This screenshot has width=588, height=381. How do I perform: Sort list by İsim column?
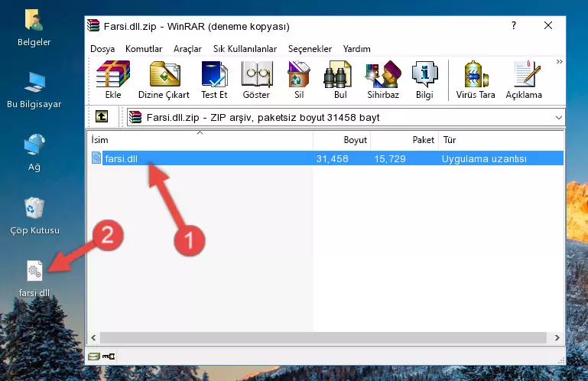tap(200, 140)
